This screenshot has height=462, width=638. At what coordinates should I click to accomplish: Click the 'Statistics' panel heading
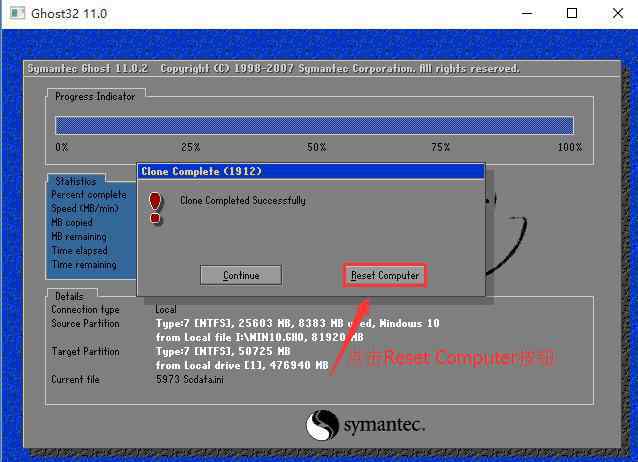(x=76, y=181)
